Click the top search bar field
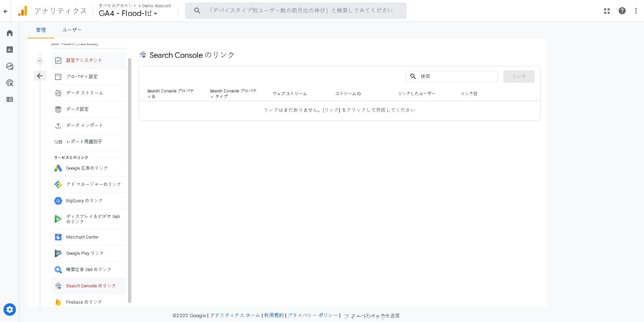Viewport: 644px width, 322px height. 296,11
